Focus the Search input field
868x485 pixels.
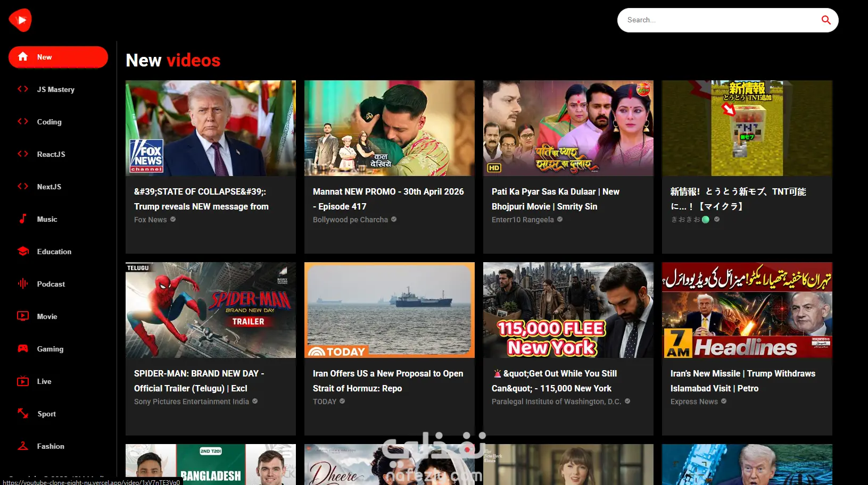[x=718, y=20]
